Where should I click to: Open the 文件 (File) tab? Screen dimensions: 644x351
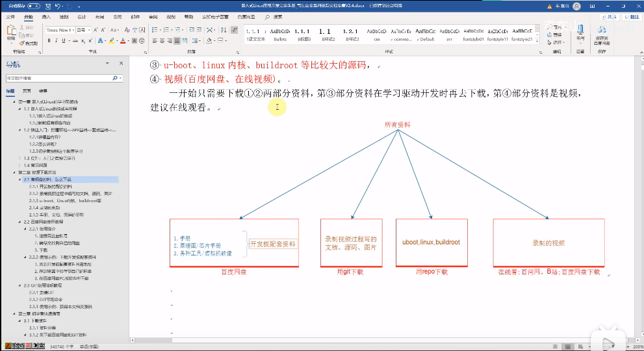pyautogui.click(x=10, y=17)
